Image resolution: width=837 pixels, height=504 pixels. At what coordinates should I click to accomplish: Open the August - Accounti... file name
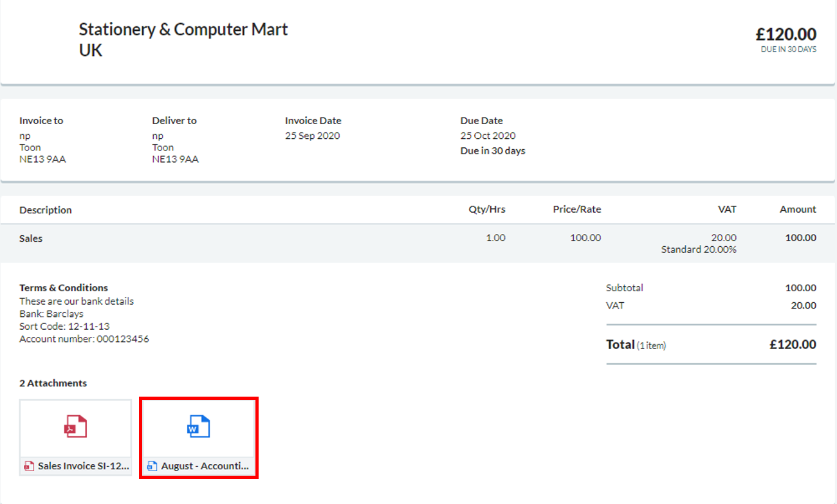(x=205, y=466)
